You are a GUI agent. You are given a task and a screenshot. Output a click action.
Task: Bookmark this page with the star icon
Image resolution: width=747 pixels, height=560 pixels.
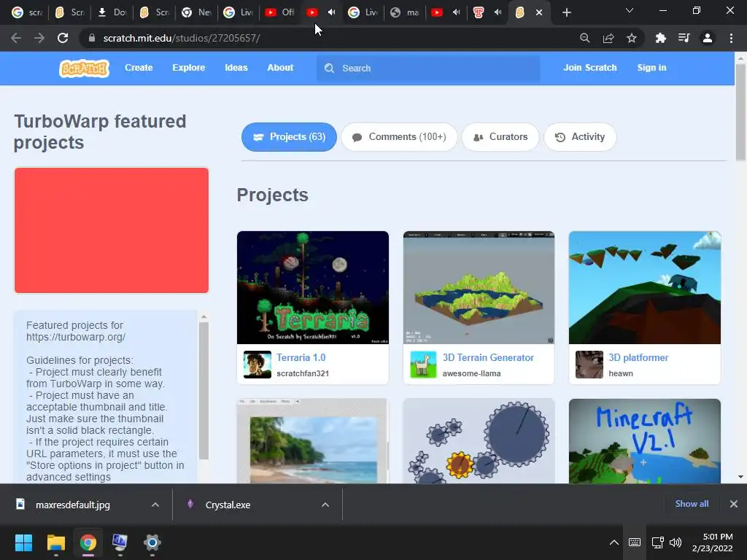632,38
